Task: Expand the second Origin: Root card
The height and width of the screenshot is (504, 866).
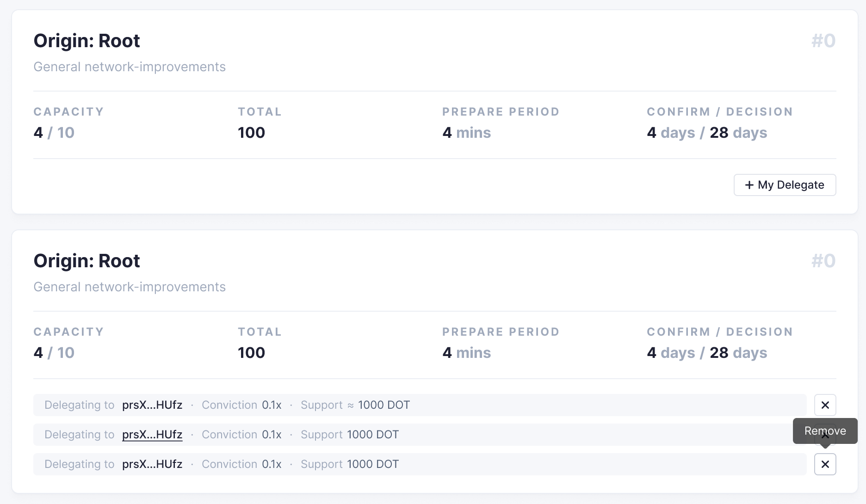Action: (x=87, y=261)
